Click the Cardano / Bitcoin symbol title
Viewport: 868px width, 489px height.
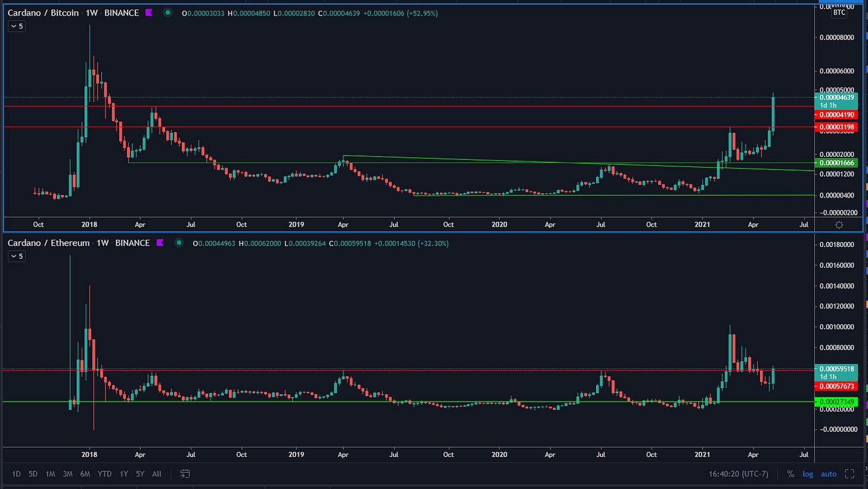point(43,13)
